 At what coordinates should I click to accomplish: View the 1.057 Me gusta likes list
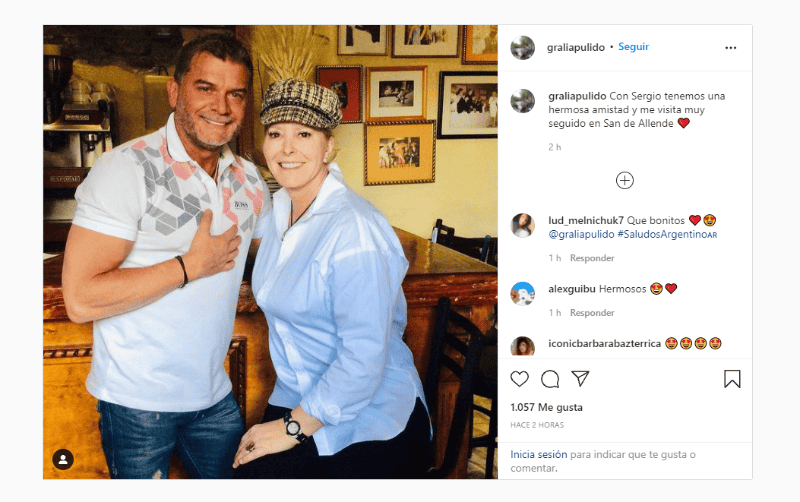pyautogui.click(x=546, y=408)
